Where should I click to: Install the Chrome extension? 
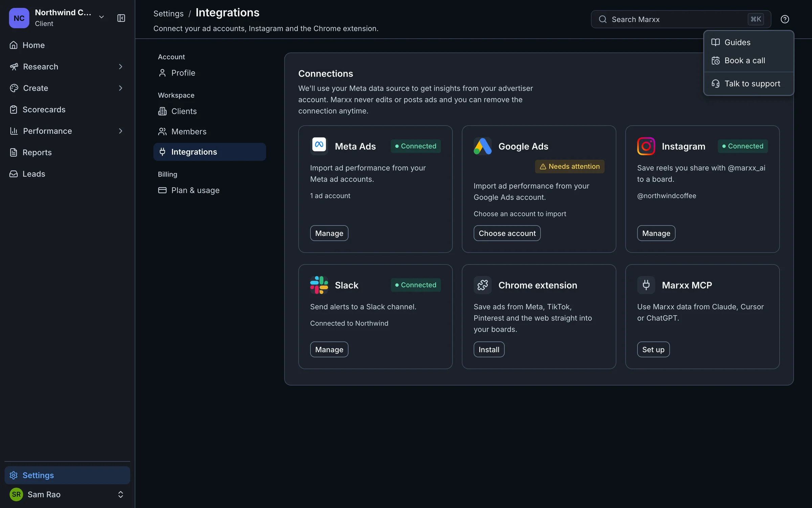coord(489,349)
